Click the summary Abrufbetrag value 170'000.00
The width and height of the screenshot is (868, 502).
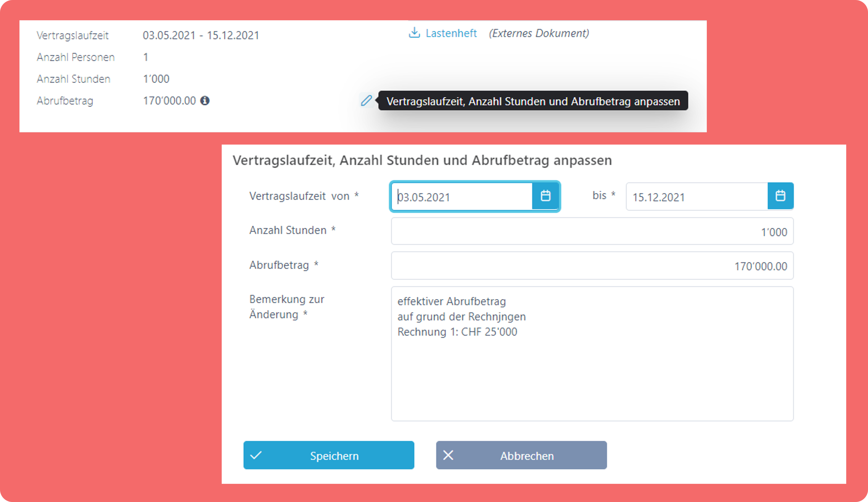(169, 100)
